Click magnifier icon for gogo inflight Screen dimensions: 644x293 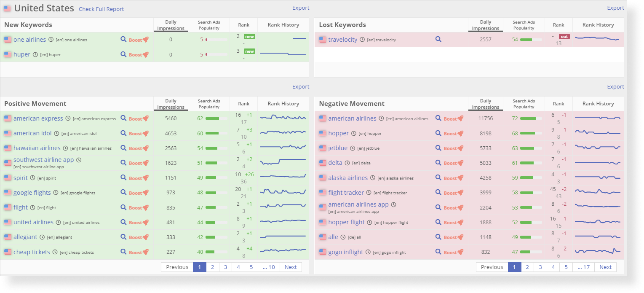(x=438, y=252)
